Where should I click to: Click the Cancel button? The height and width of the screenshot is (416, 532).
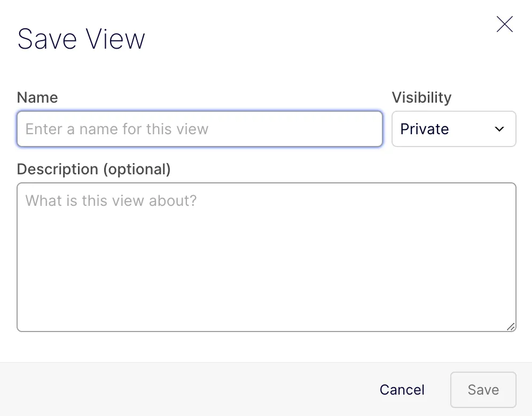(402, 390)
